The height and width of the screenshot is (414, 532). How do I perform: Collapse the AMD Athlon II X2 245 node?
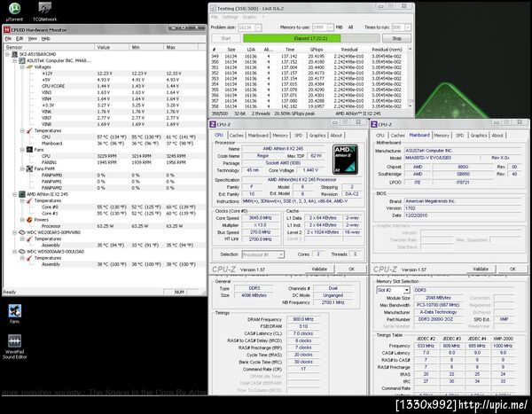(14, 194)
